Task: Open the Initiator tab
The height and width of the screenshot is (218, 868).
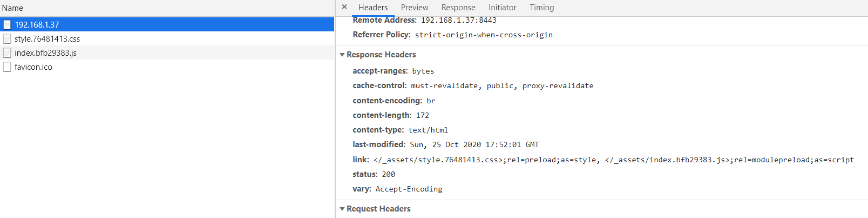Action: (503, 8)
